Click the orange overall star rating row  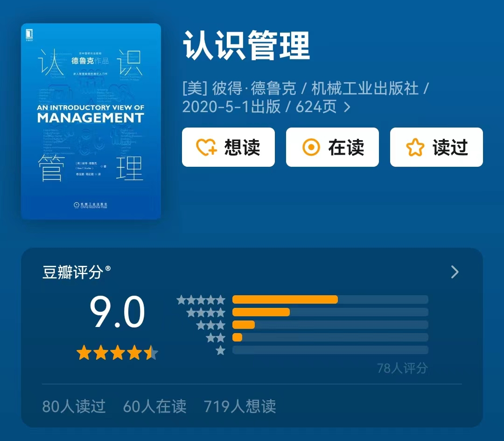pyautogui.click(x=117, y=353)
